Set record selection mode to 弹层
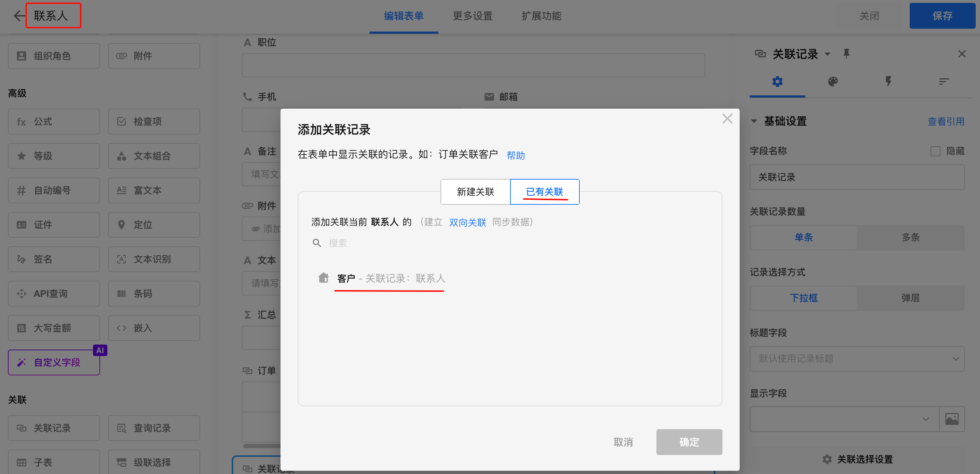980x474 pixels. (x=910, y=298)
